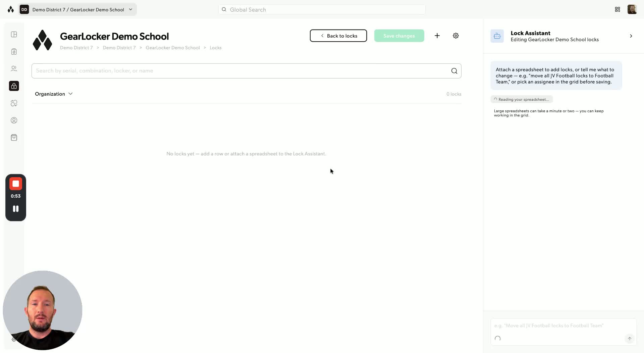Click the recording timer showing 0:53
The image size is (644, 353).
click(x=16, y=196)
